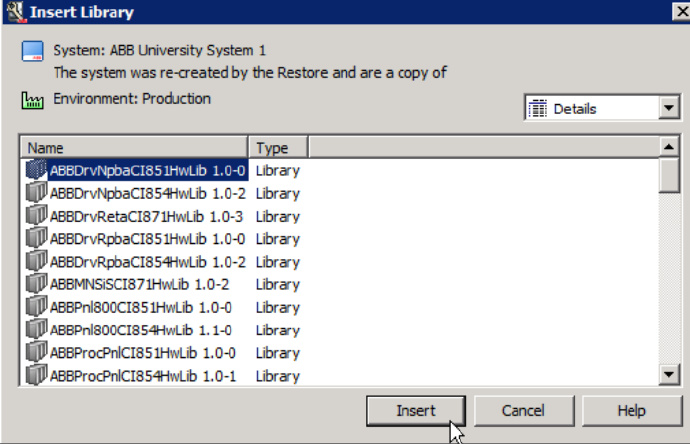Sort list by Type column header
Image resolution: width=690 pixels, height=444 pixels.
coord(278,148)
